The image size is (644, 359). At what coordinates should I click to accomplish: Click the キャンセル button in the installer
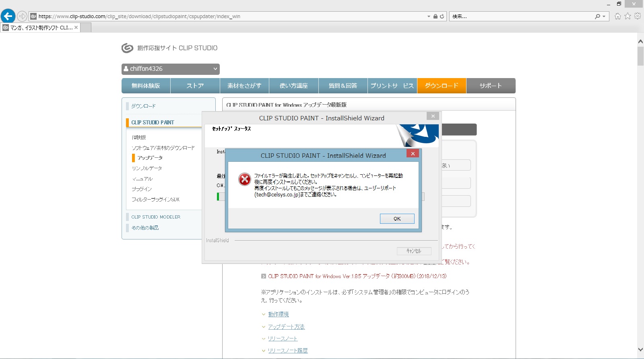click(414, 251)
